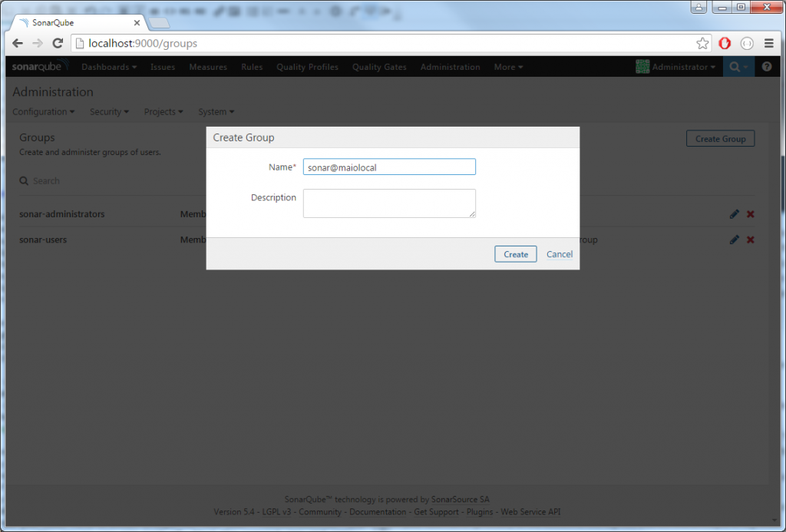
Task: Reload the page with the refresh icon
Action: tap(58, 44)
